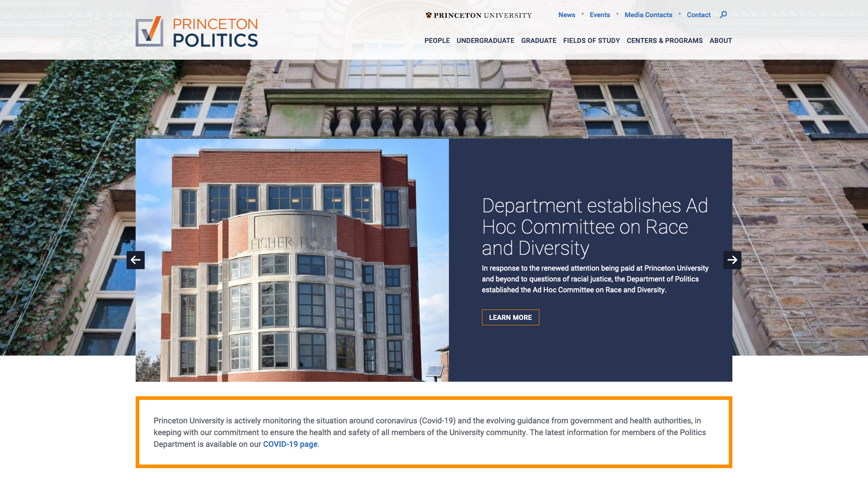Image resolution: width=868 pixels, height=488 pixels.
Task: Select the UNDERGRADUATE menu item
Action: pos(486,41)
